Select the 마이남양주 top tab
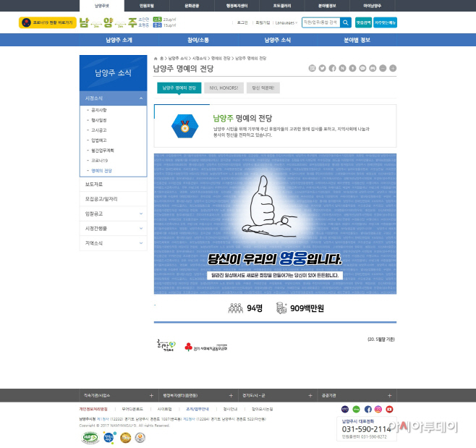Image resolution: width=476 pixels, height=448 pixels. point(372,6)
